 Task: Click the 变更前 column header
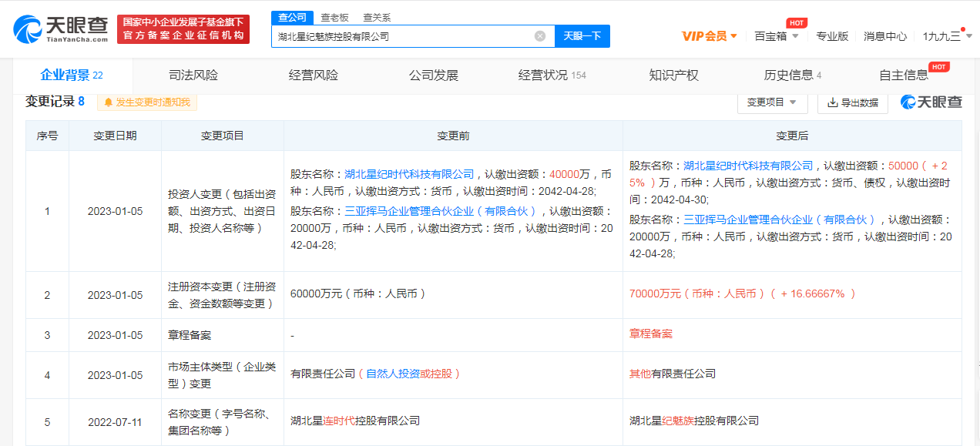(x=454, y=136)
